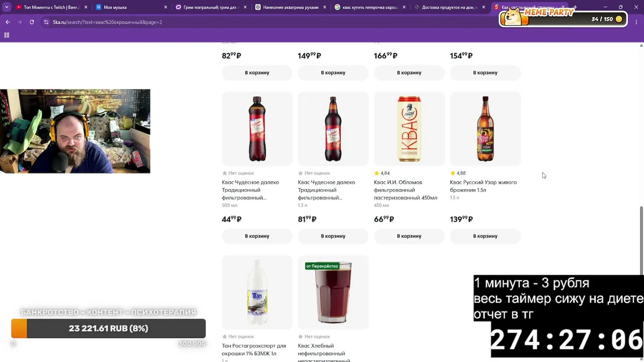Open the Квас Хлебный glass image
This screenshot has width=644, height=362.
tap(333, 292)
